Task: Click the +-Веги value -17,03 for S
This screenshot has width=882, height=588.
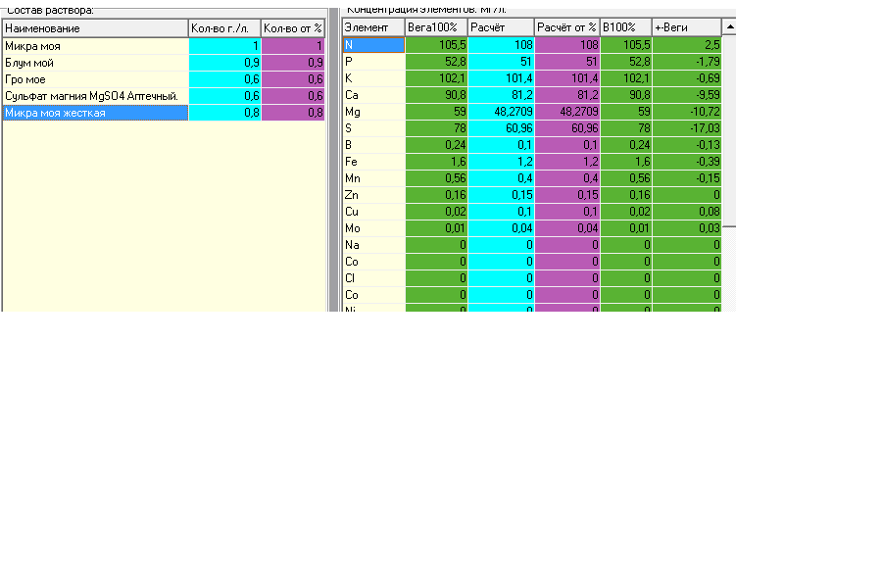Action: coord(686,128)
